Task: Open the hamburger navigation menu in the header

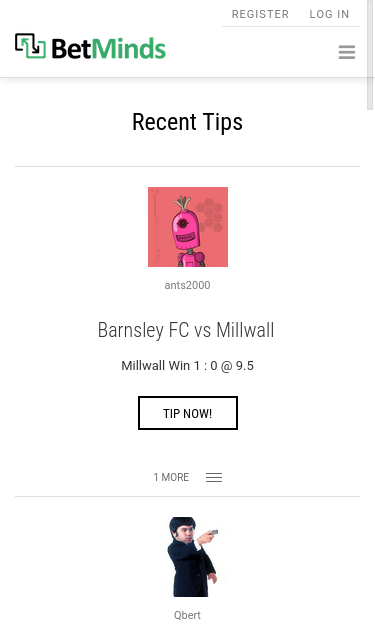Action: coord(347,52)
